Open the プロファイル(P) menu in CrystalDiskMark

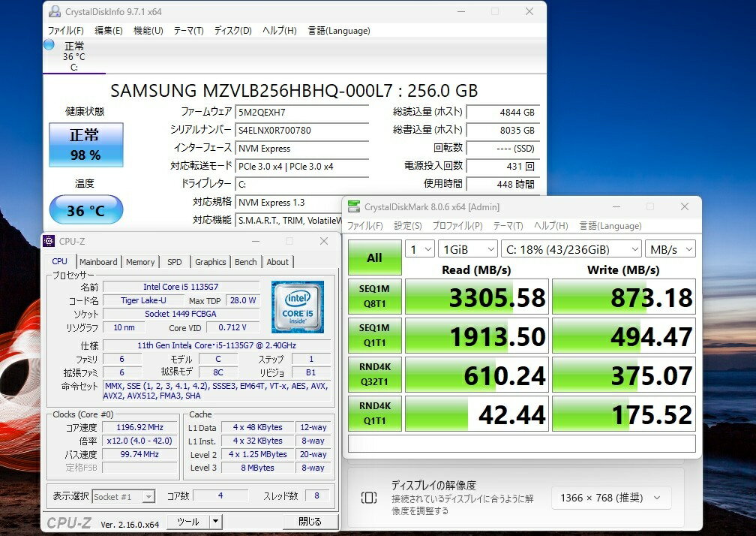coord(457,226)
